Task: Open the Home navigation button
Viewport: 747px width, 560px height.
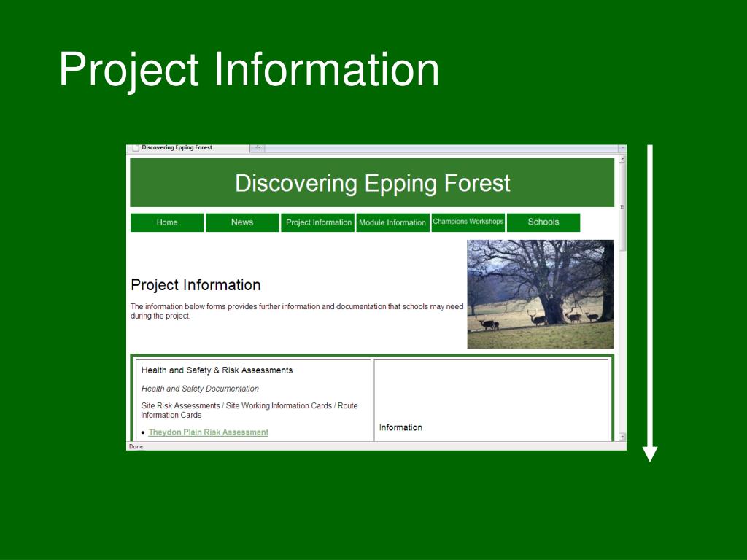Action: click(167, 222)
